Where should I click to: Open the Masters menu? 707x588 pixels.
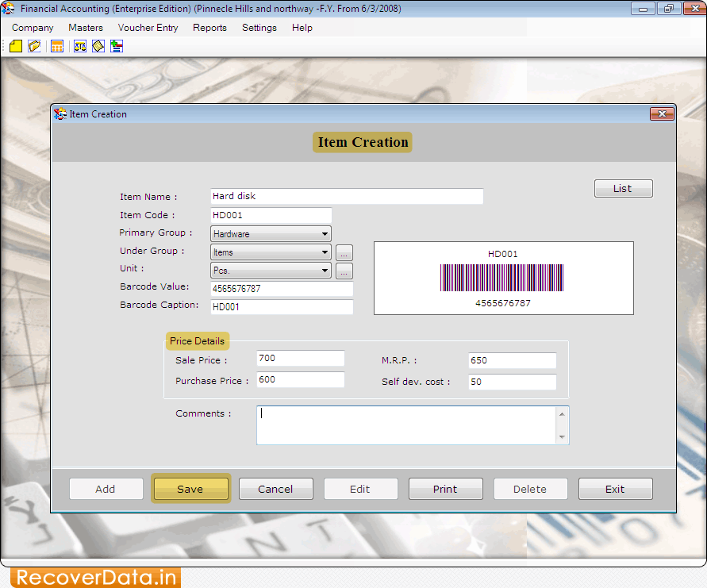tap(86, 28)
